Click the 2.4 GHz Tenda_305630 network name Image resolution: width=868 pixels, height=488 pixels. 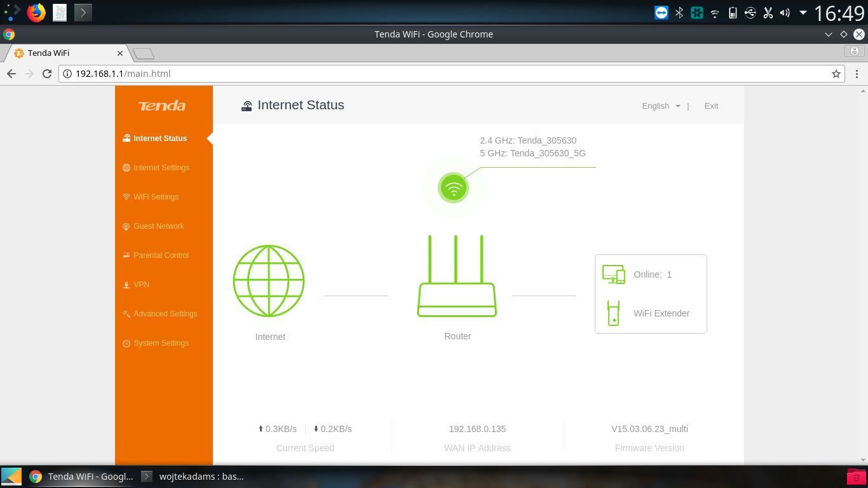528,140
